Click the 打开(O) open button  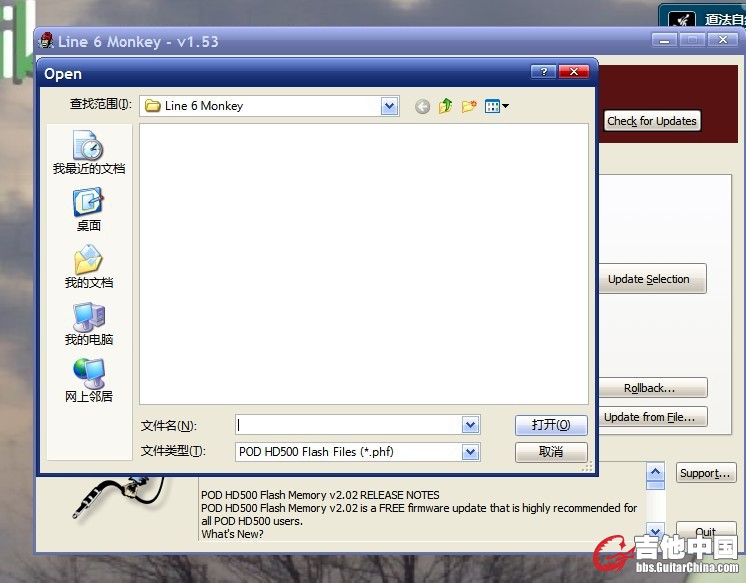[x=551, y=425]
